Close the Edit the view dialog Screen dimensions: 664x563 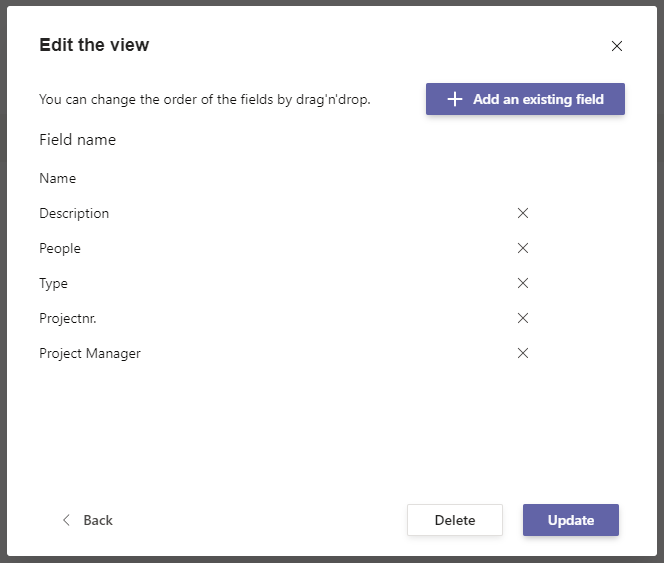click(x=616, y=46)
